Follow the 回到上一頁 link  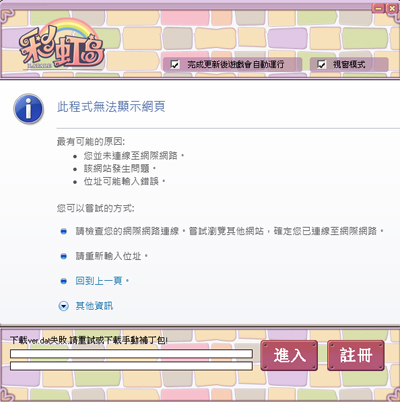[x=99, y=281]
